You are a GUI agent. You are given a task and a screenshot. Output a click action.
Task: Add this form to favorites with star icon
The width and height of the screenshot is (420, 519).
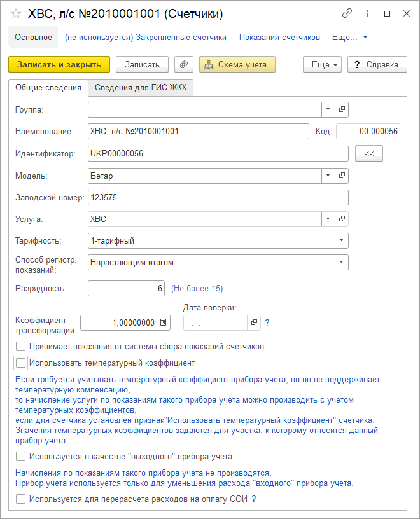pyautogui.click(x=16, y=13)
